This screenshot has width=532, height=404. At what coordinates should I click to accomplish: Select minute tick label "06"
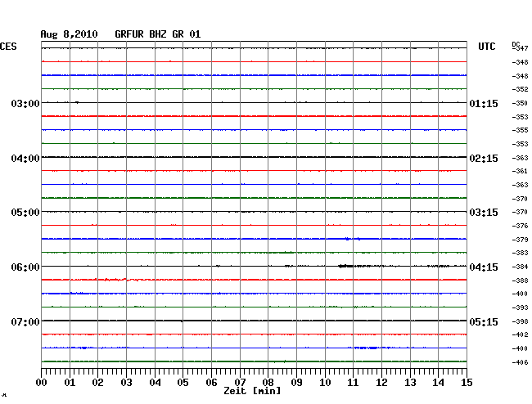211,383
